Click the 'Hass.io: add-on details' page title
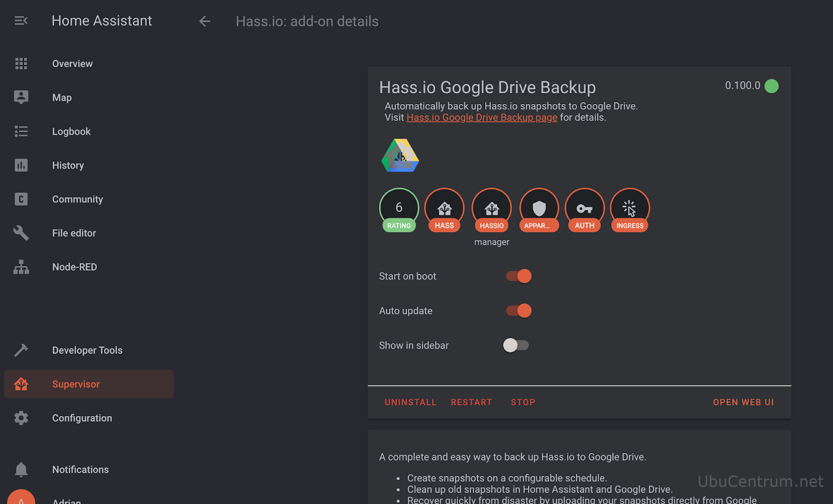 pos(307,21)
